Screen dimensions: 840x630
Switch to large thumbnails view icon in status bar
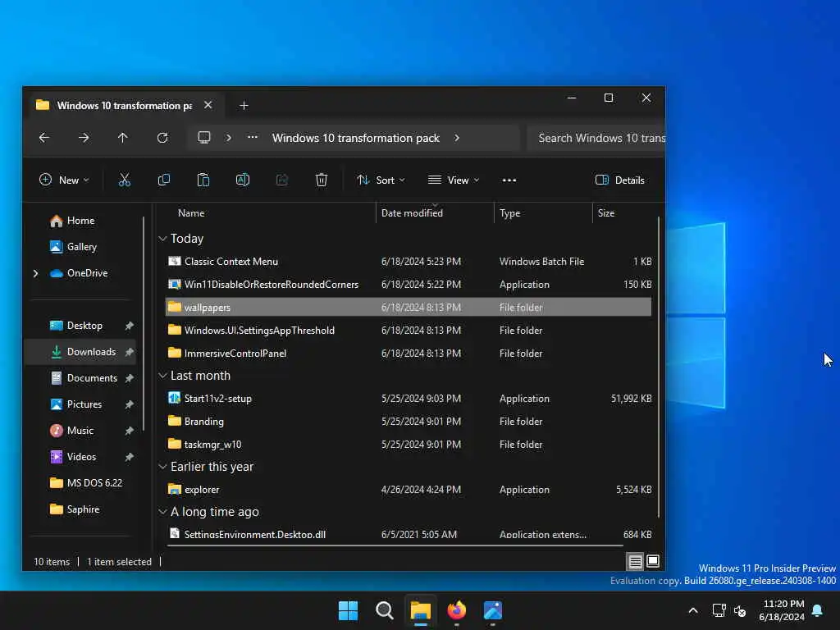[653, 561]
